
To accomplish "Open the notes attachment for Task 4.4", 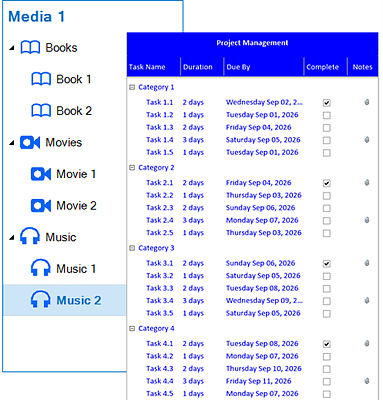I will 367,381.
